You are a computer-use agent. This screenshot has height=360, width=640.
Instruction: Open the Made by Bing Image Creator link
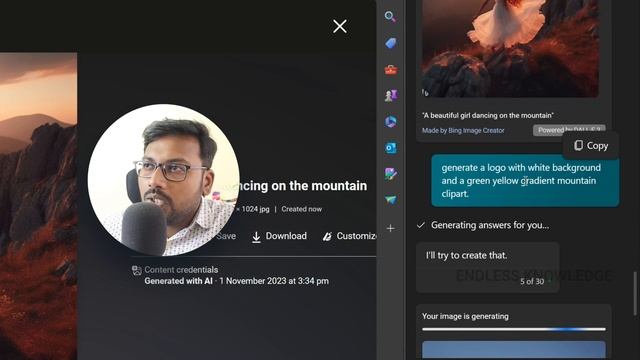coord(463,131)
